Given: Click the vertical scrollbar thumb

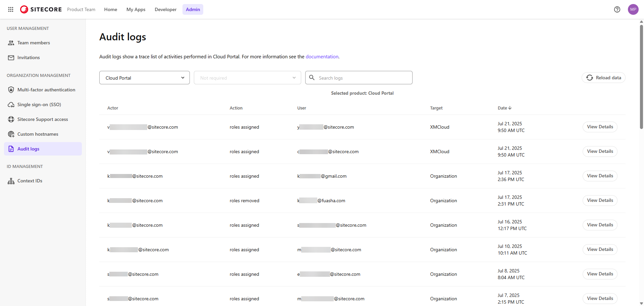Looking at the screenshot, I should [641, 77].
